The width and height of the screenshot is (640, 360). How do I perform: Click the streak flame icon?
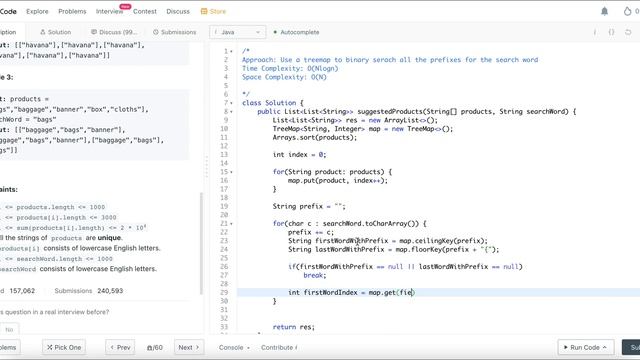coord(627,11)
